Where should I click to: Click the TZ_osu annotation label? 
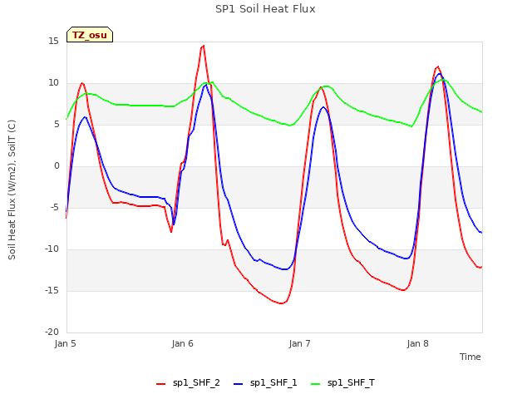tap(90, 35)
